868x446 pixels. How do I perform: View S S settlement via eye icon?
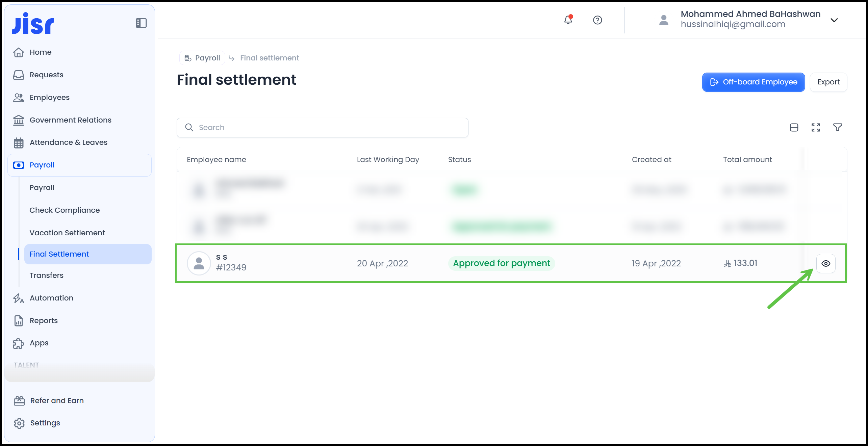[826, 263]
